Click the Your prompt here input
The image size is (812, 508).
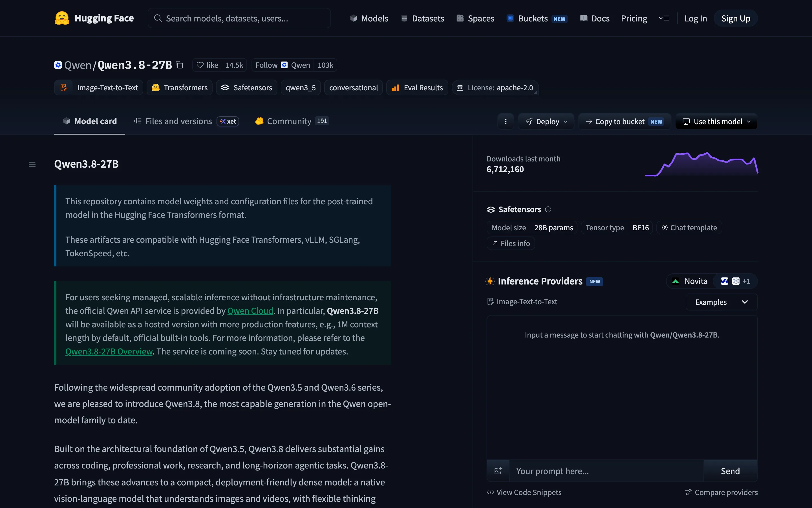point(606,471)
